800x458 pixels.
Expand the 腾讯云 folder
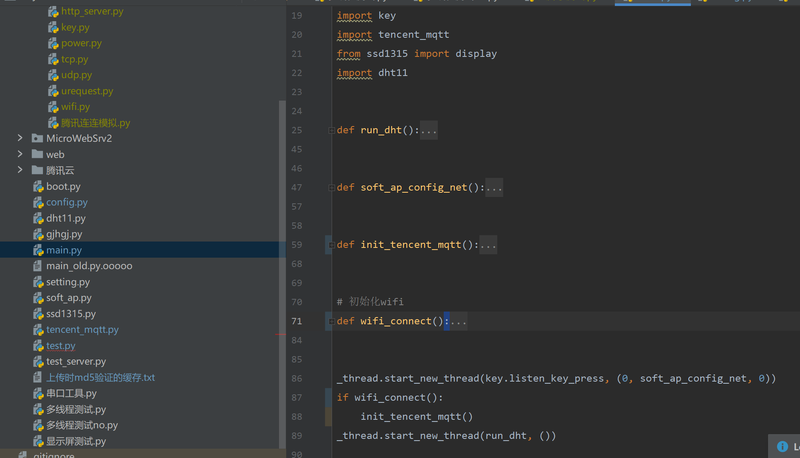tap(20, 169)
